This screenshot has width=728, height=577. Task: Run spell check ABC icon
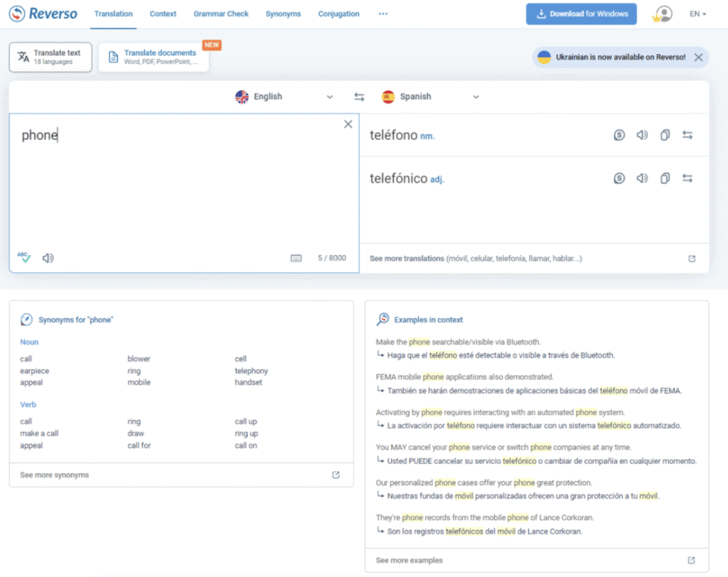[x=24, y=258]
